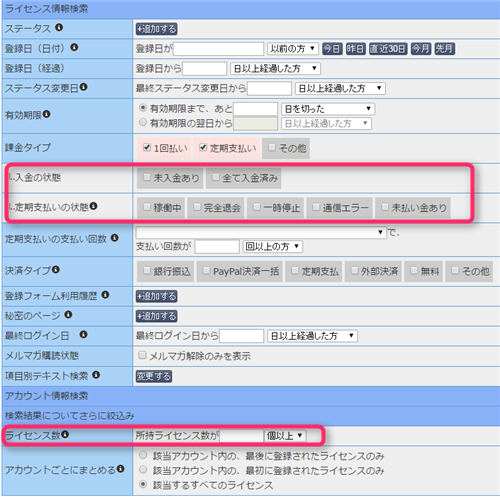Open the 以前の方 dropdown
Screen dimensions: 500x497
point(293,49)
